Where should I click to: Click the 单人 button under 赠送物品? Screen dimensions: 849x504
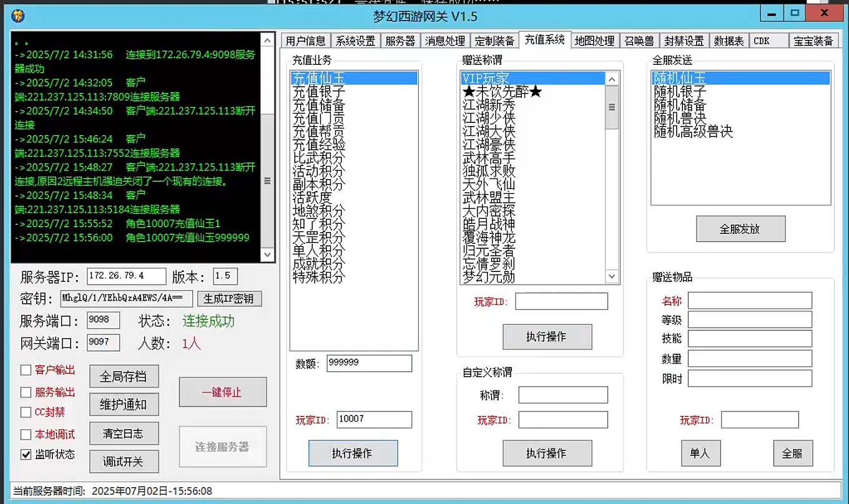pos(700,453)
